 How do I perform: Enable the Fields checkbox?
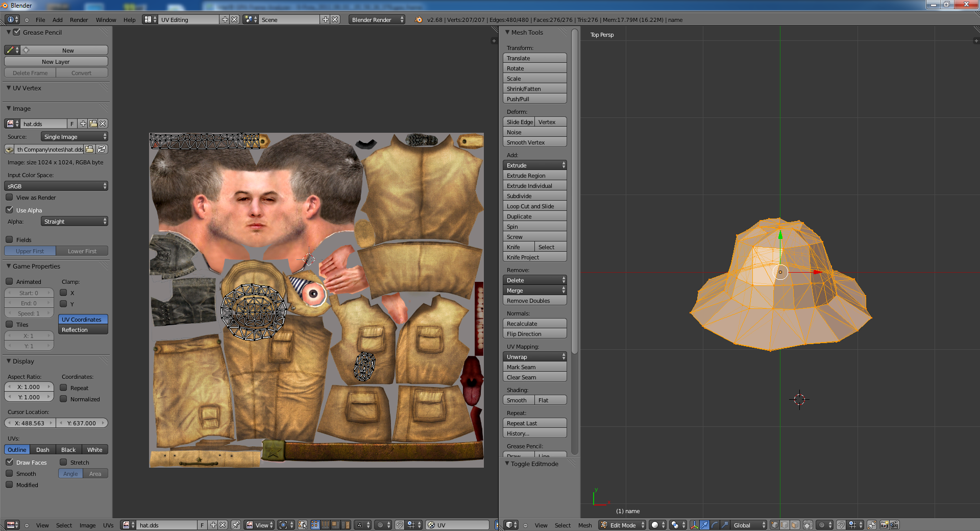click(x=9, y=239)
